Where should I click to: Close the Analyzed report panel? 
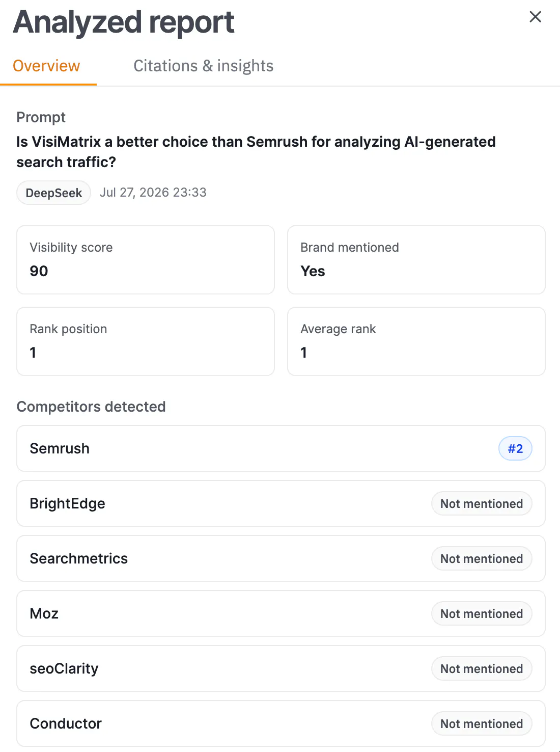pos(535,17)
